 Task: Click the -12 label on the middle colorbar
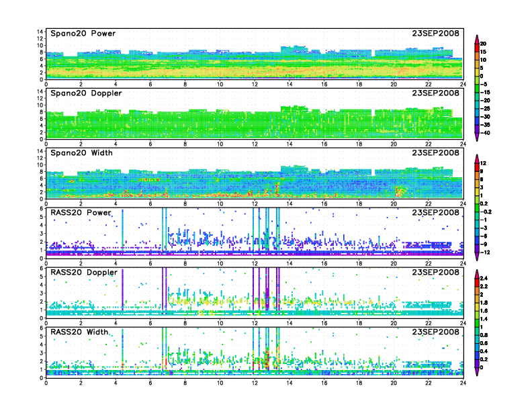(x=485, y=253)
